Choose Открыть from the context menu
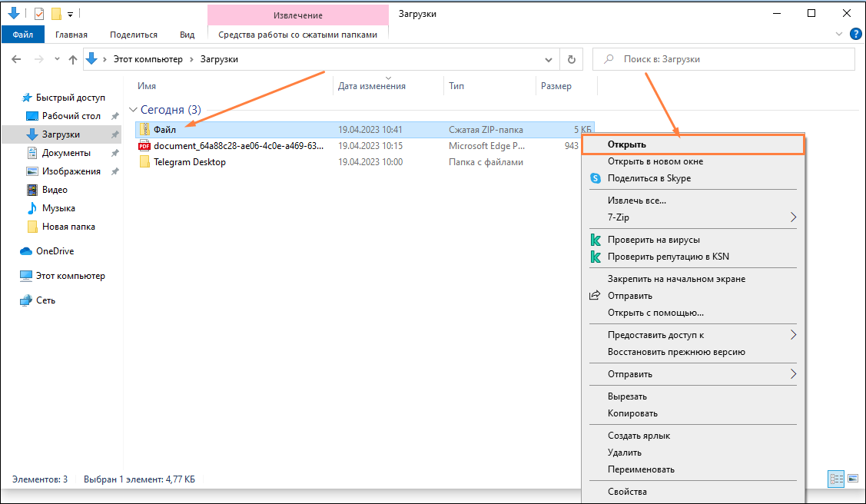 (x=626, y=144)
